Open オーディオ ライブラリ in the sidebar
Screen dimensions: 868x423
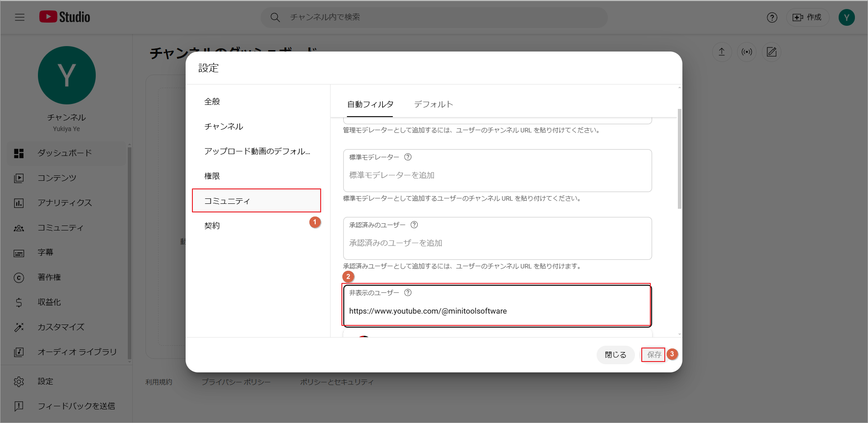(x=67, y=352)
